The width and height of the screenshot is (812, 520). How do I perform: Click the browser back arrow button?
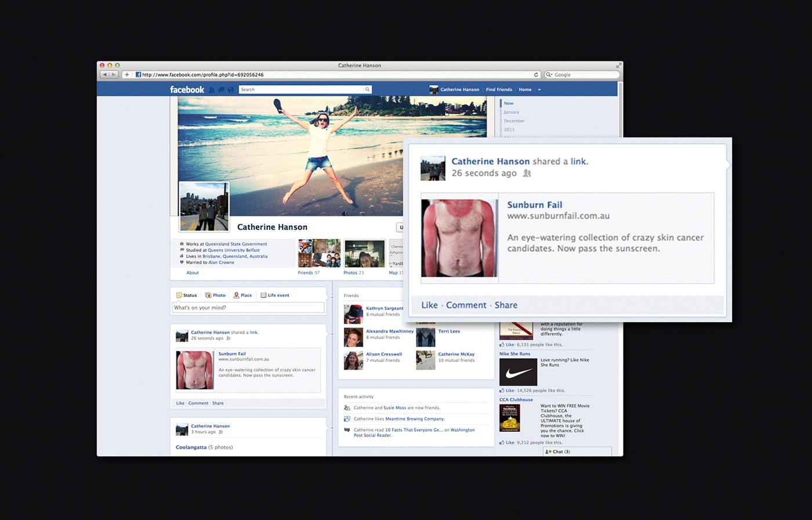104,75
